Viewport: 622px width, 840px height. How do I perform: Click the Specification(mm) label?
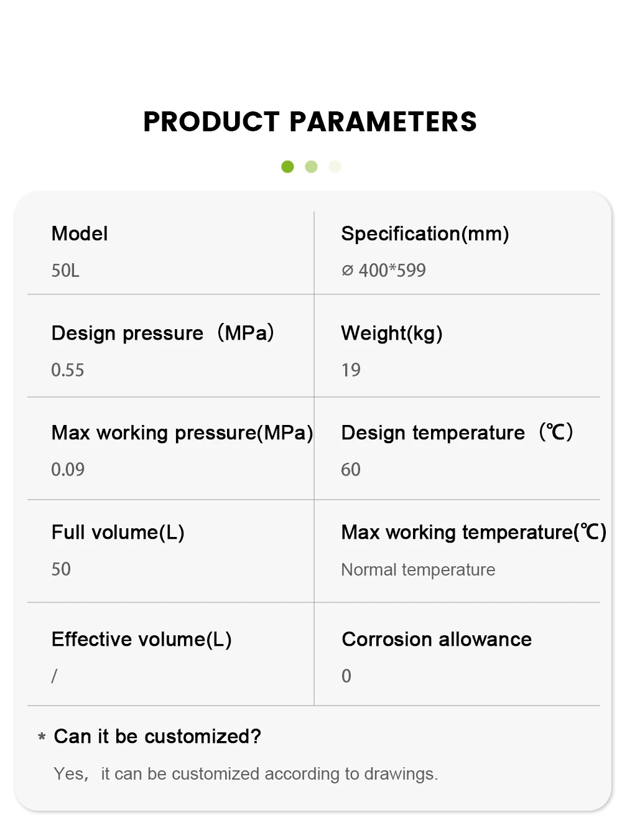(425, 234)
